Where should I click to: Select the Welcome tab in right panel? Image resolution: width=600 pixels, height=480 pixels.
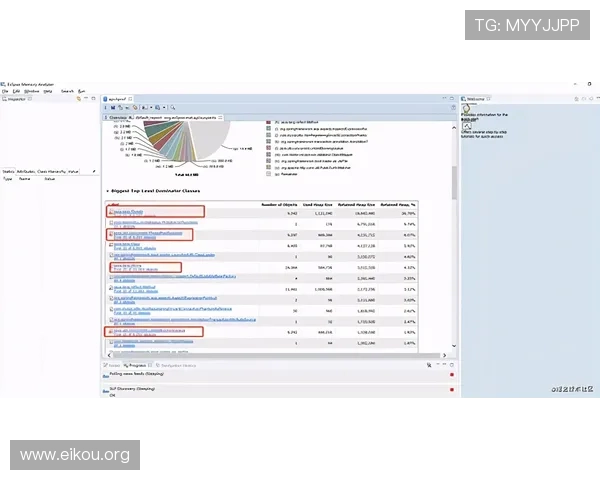475,100
